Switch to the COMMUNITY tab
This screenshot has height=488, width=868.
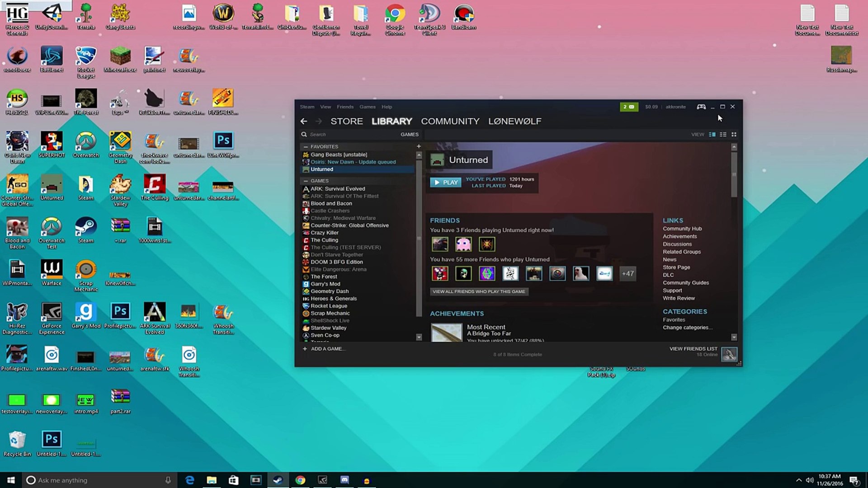coord(450,121)
